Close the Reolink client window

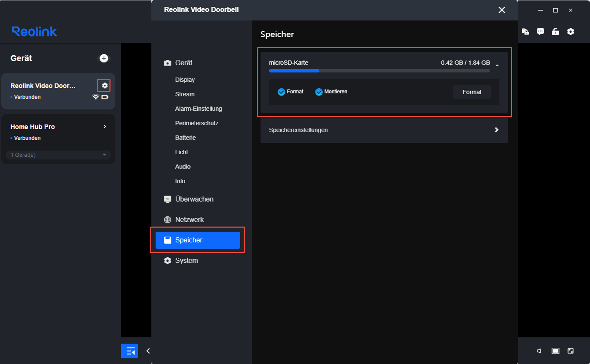(x=570, y=10)
